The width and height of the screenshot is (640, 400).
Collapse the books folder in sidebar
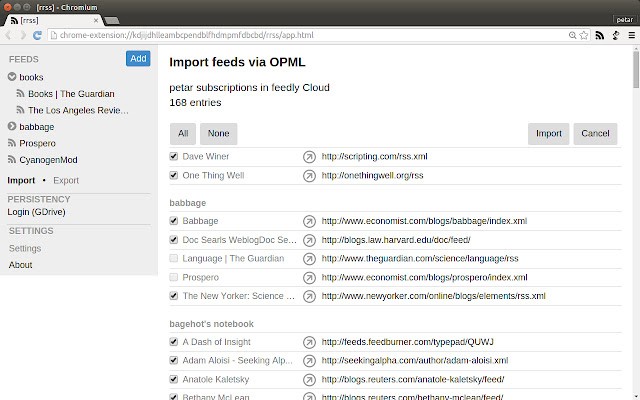[12, 77]
